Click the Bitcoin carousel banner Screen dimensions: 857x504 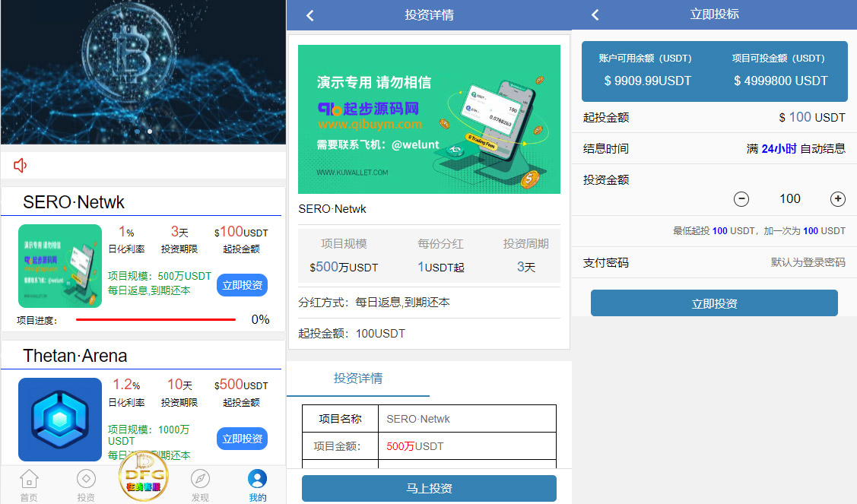coord(143,71)
